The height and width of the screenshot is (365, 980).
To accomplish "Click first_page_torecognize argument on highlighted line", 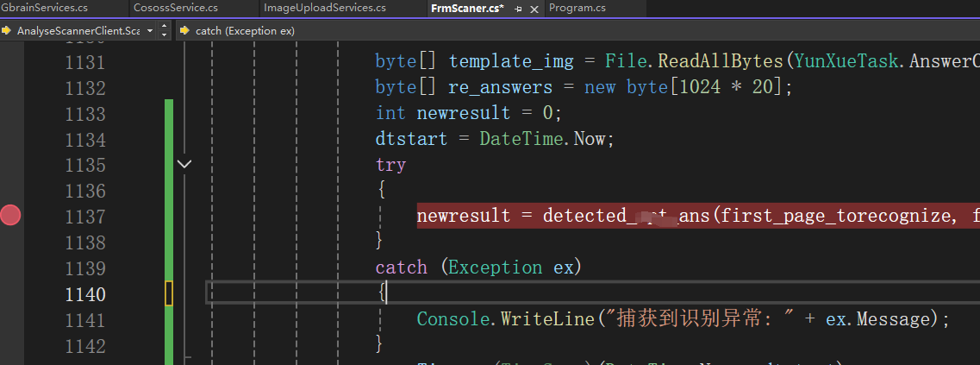I will pos(833,216).
